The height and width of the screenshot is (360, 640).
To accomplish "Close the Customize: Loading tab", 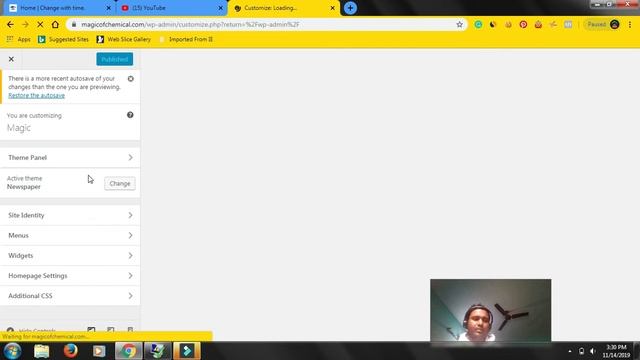I will (x=333, y=8).
